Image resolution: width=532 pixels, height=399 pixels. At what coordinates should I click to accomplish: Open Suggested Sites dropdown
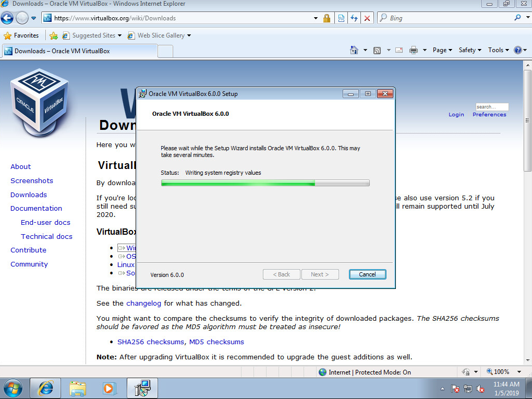[92, 35]
